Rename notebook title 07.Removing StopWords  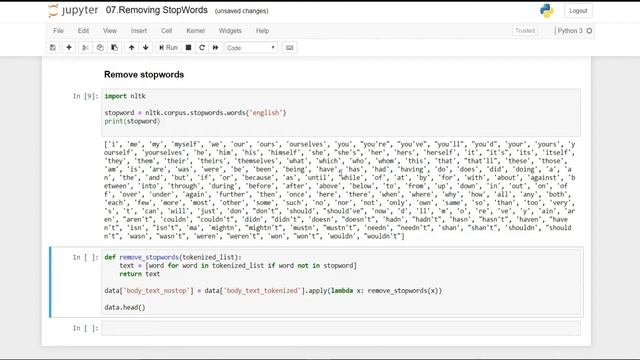point(157,10)
